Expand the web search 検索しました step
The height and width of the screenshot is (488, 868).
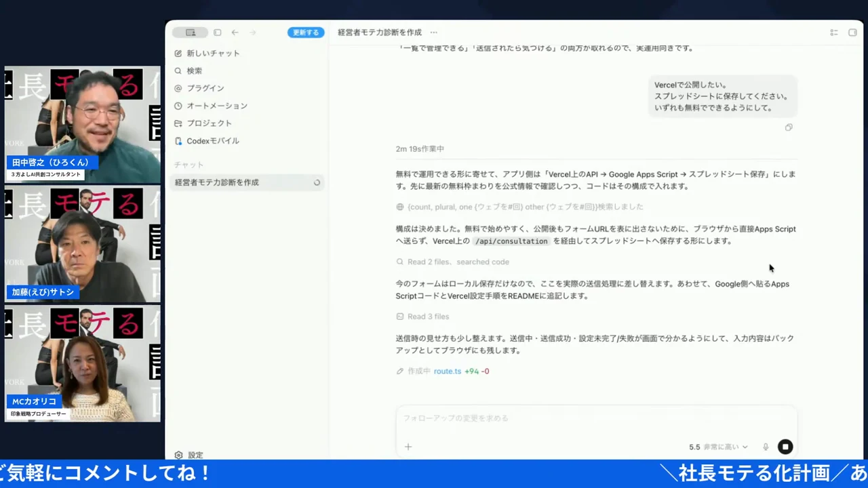[x=526, y=207]
